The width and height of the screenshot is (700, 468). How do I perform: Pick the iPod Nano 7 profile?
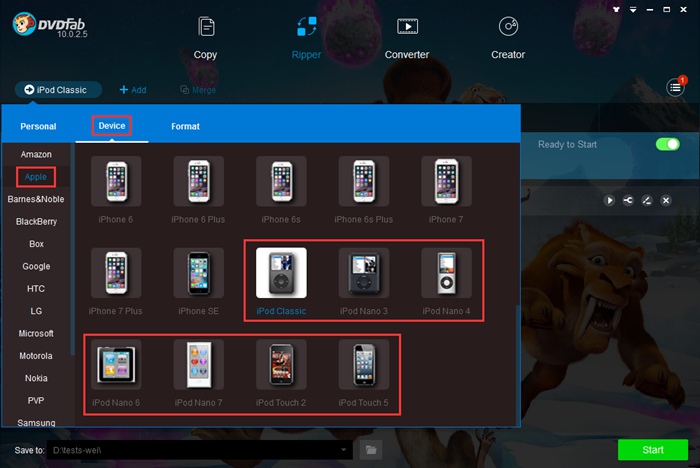[x=198, y=374]
